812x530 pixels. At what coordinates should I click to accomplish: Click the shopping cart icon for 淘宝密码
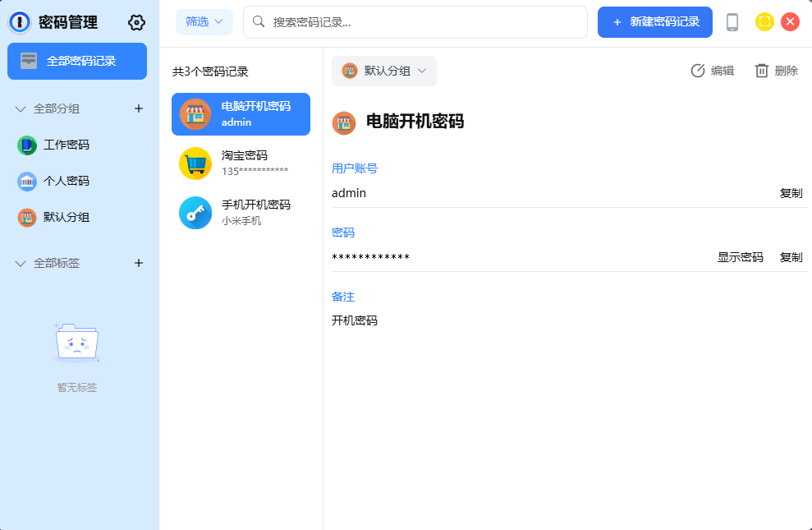coord(195,164)
